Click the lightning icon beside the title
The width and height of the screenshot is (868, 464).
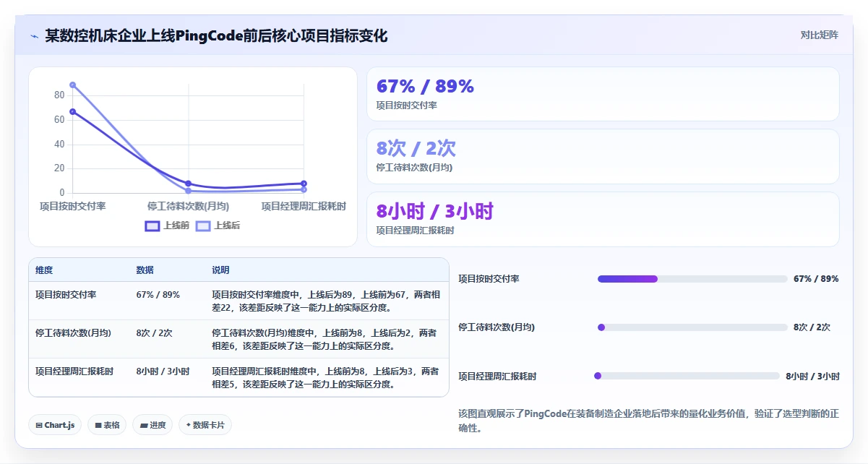pyautogui.click(x=34, y=36)
